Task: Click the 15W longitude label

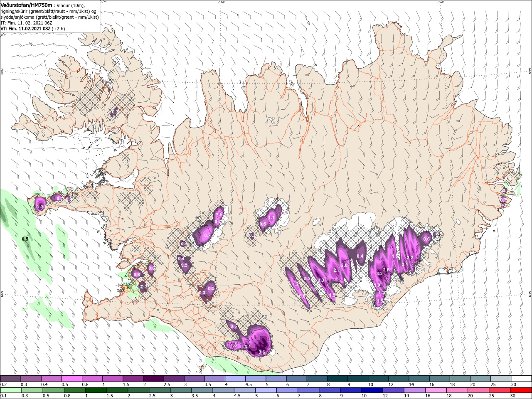Action: (x=440, y=2)
